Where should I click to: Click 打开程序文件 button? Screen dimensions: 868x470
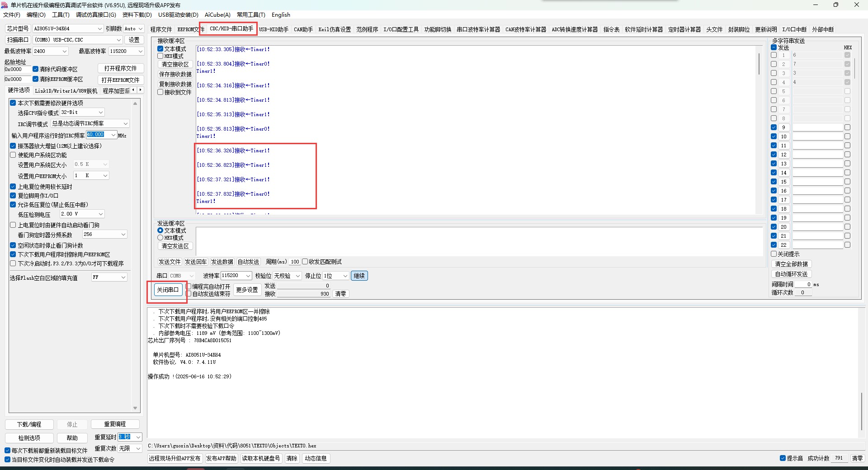pos(120,68)
